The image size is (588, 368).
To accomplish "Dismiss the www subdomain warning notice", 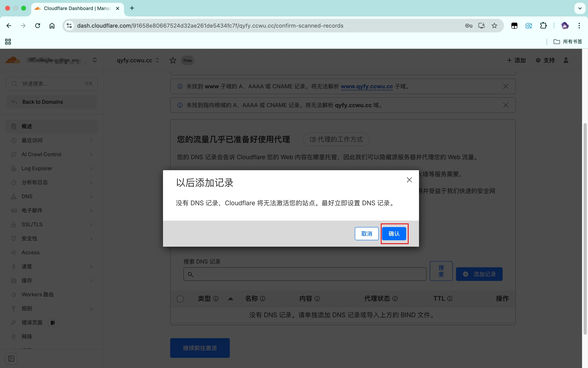I will coord(506,86).
